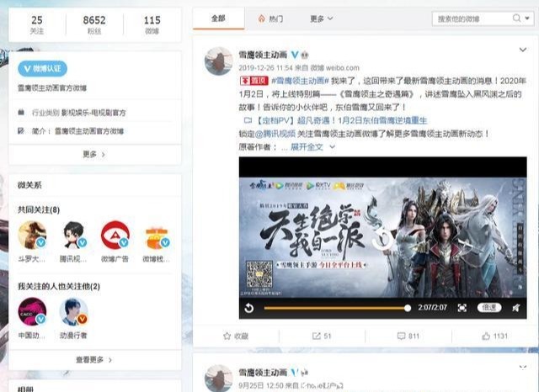Viewport: 539px width, 392px height.
Task: Expand 更多 in the profile info card
Action: coord(93,155)
